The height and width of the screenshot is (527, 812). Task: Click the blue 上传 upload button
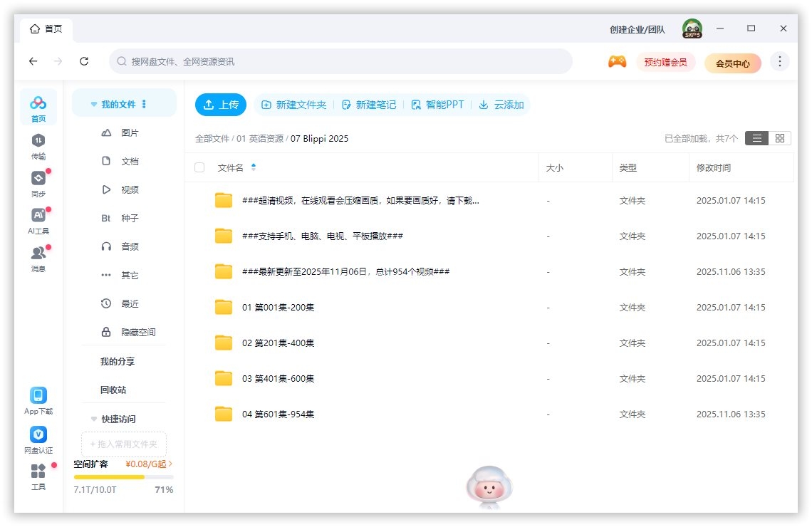click(x=221, y=105)
